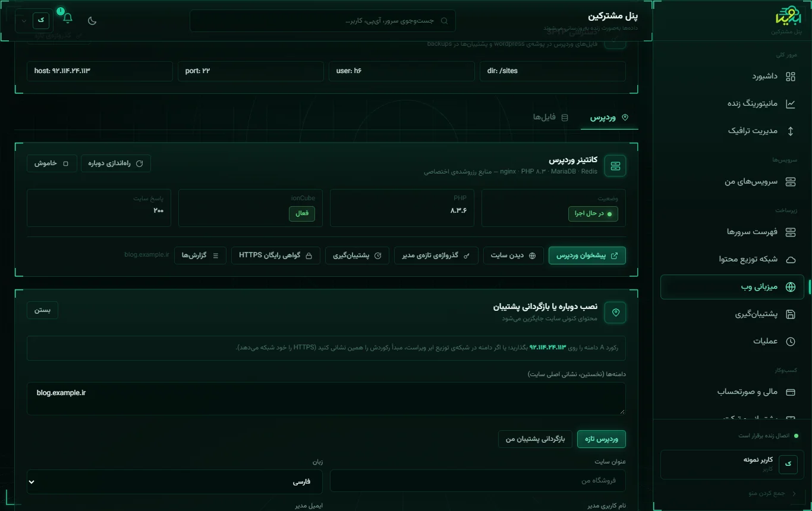Click the logo at top of sidebar

point(789,15)
